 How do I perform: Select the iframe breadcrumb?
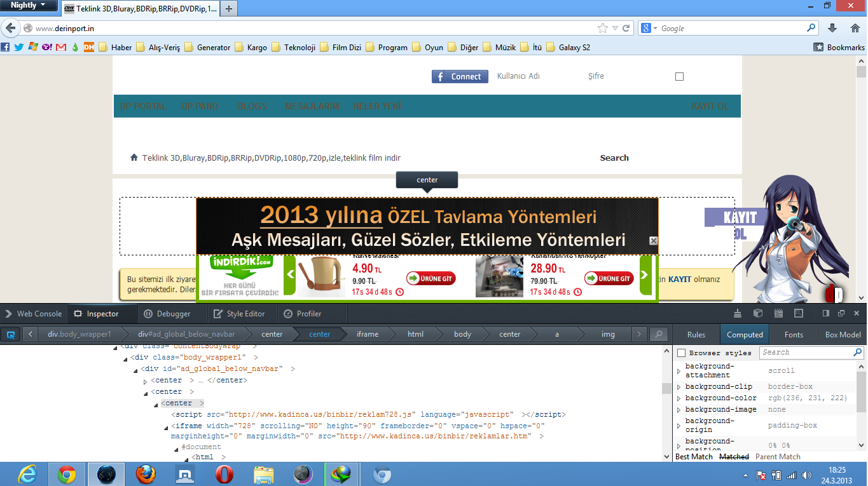click(x=367, y=334)
